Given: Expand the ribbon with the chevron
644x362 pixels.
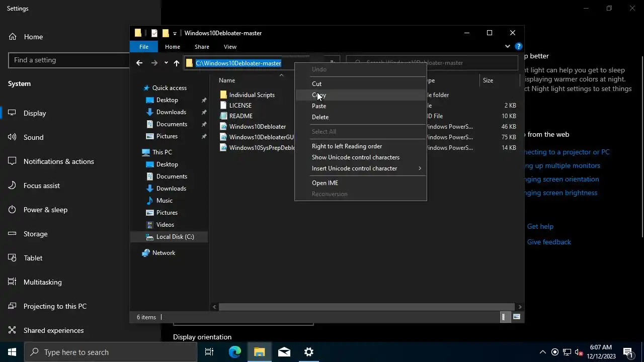Looking at the screenshot, I should pos(507,46).
